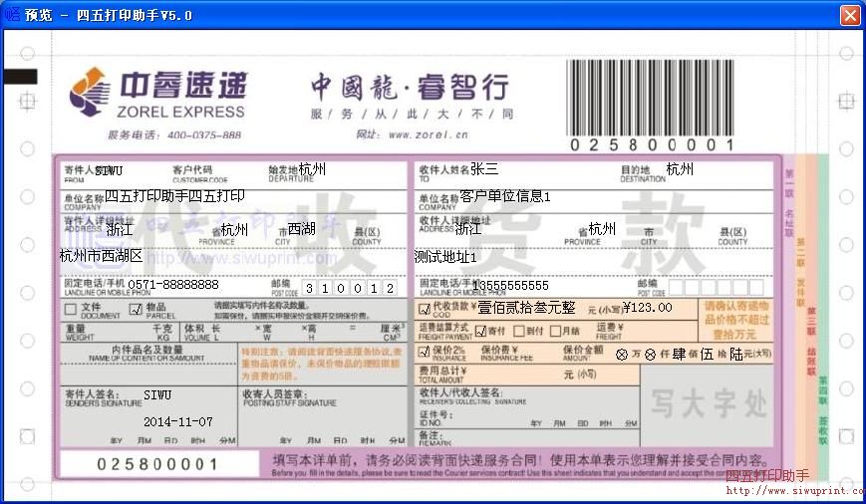
Task: Click the service phone 400-0375-888
Action: 204,134
